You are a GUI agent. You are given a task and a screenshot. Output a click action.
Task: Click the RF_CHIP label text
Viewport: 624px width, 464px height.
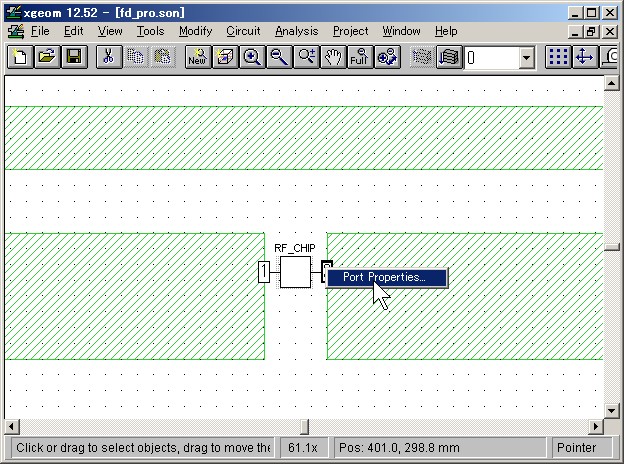tap(294, 248)
